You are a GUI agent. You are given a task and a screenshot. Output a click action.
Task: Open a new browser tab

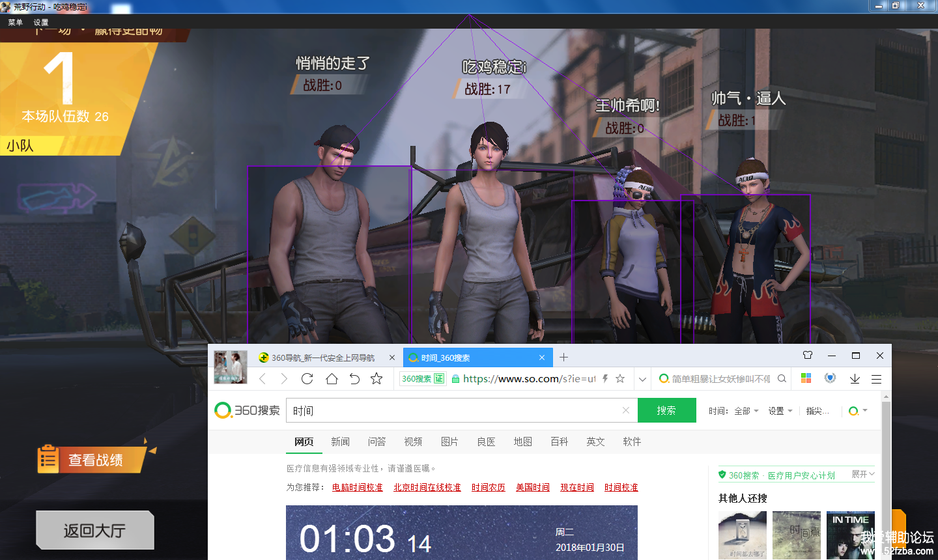point(564,357)
